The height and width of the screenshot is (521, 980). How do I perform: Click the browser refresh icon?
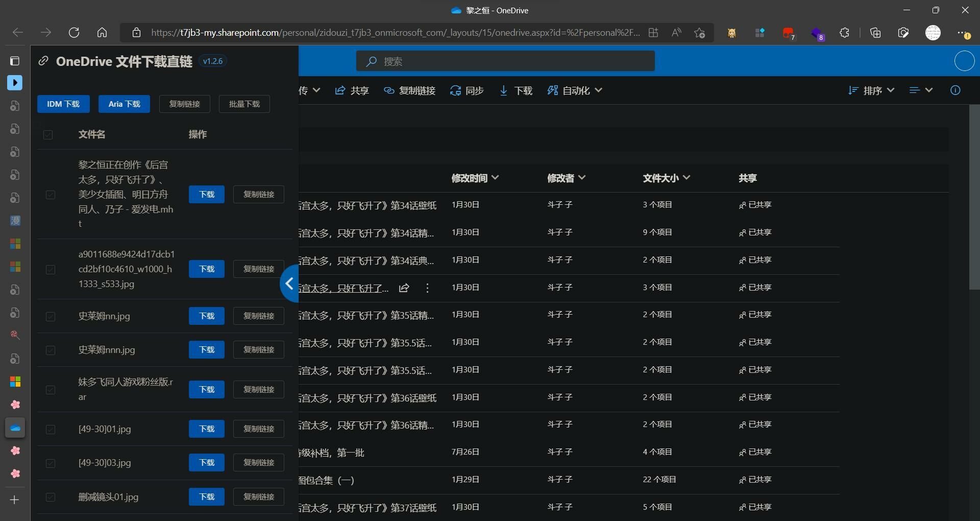click(x=74, y=33)
